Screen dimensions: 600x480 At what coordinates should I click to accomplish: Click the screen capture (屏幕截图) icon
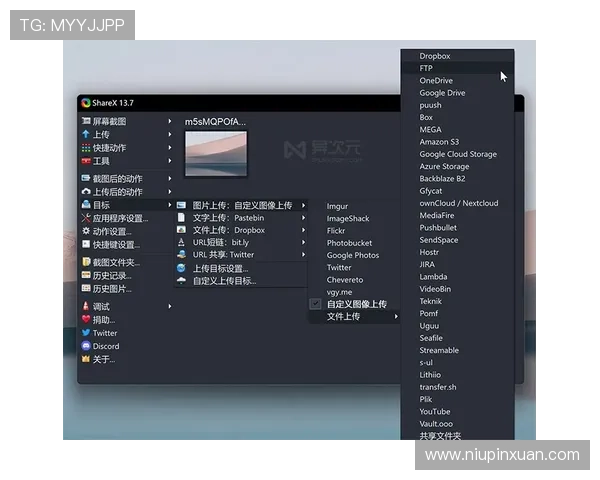point(86,121)
